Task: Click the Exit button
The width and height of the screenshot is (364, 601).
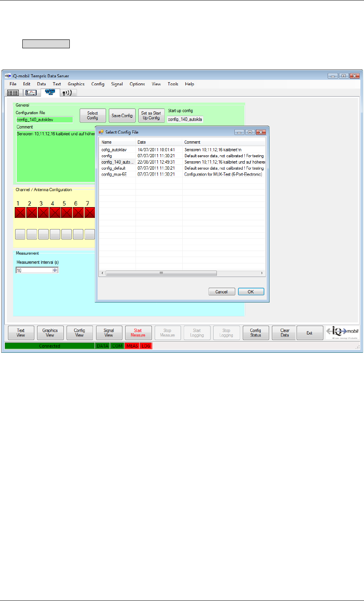Action: [x=309, y=333]
